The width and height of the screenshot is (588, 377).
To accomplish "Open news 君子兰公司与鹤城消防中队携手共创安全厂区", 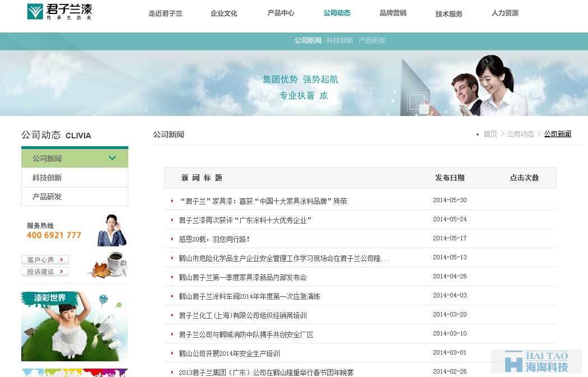I will coord(246,334).
